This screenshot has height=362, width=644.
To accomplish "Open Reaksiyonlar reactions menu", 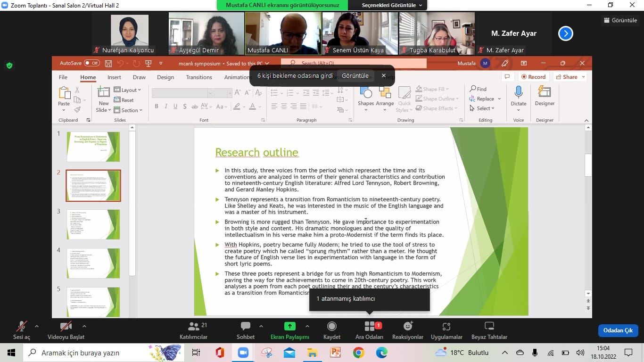I will (408, 330).
